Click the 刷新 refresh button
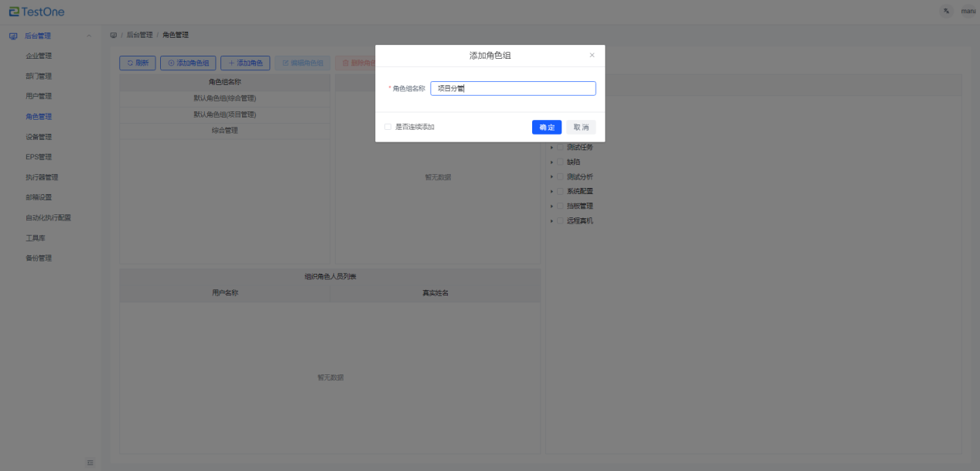 (138, 63)
